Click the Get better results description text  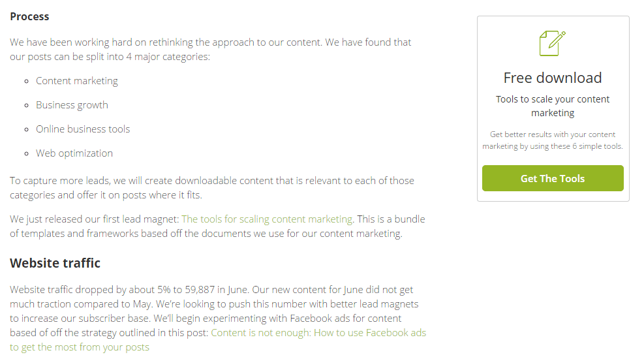pyautogui.click(x=553, y=140)
